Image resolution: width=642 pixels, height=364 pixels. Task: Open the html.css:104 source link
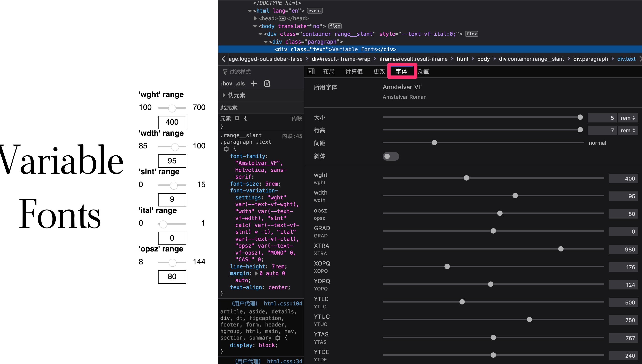[283, 303]
